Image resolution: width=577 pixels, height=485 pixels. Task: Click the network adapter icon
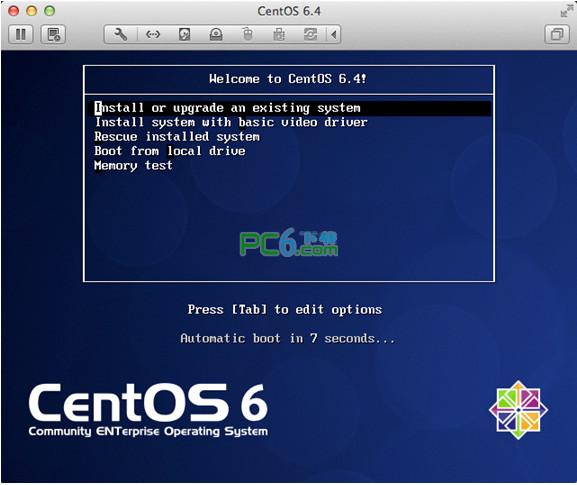pos(153,35)
